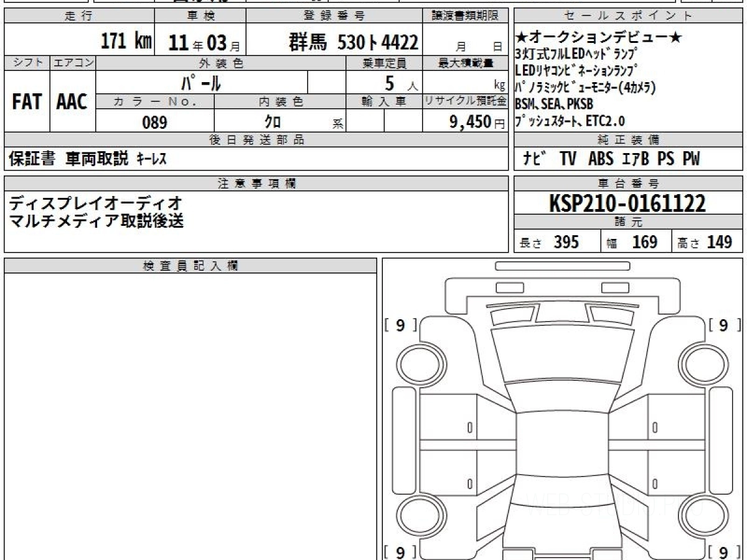
Task: Click the mileage value 171 km
Action: point(127,42)
